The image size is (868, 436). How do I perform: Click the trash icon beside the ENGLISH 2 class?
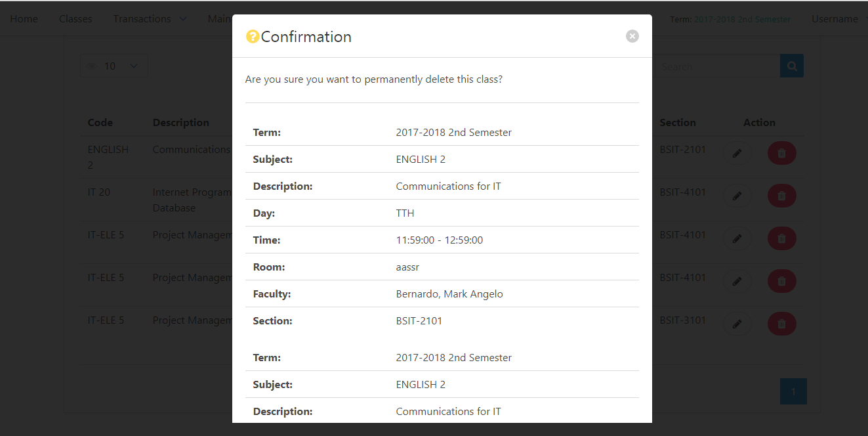(x=781, y=153)
